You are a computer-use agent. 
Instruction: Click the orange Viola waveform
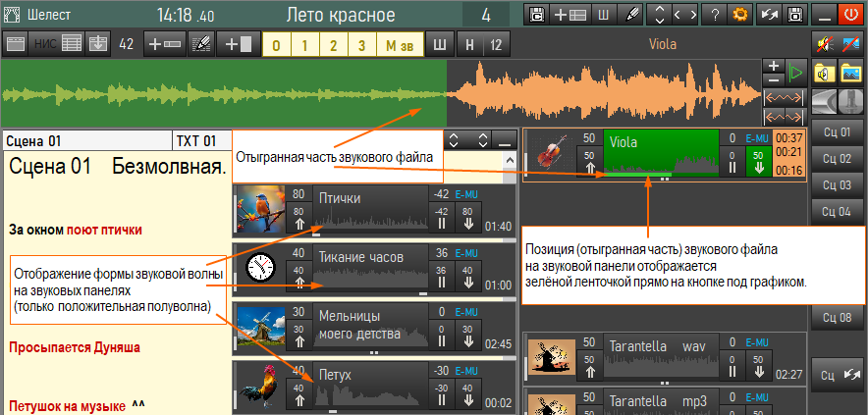604,93
